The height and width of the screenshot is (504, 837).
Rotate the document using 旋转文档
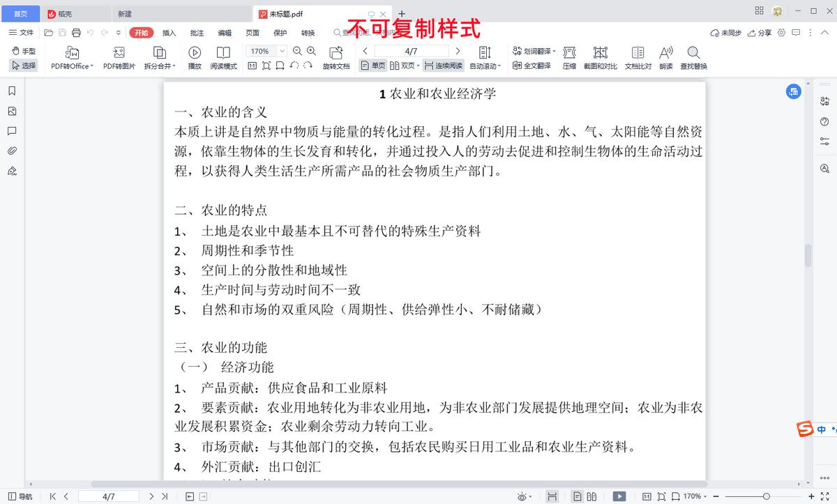[337, 56]
